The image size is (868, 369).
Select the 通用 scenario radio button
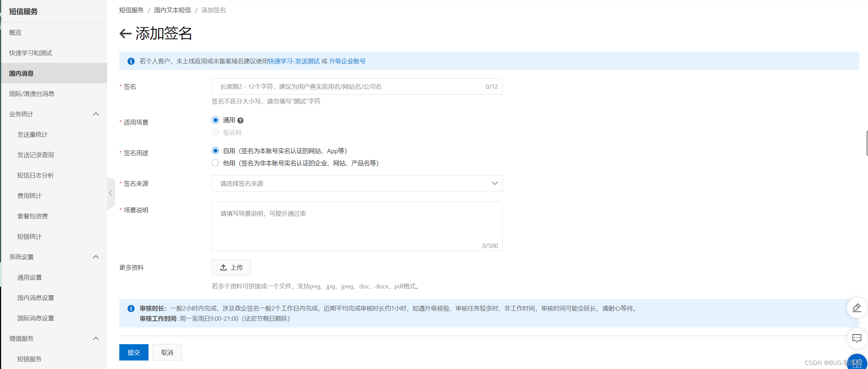[x=215, y=120]
